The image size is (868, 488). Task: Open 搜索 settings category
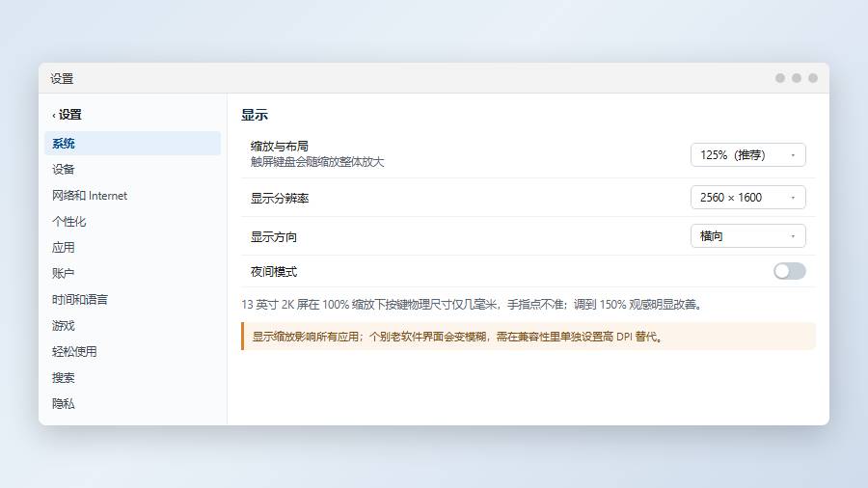(x=132, y=377)
